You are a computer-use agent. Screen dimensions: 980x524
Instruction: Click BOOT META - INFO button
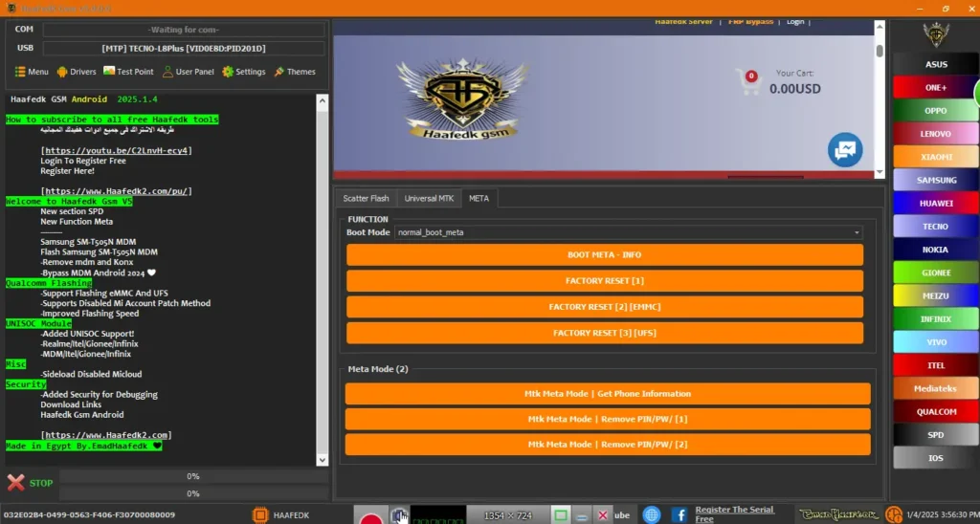click(x=605, y=254)
